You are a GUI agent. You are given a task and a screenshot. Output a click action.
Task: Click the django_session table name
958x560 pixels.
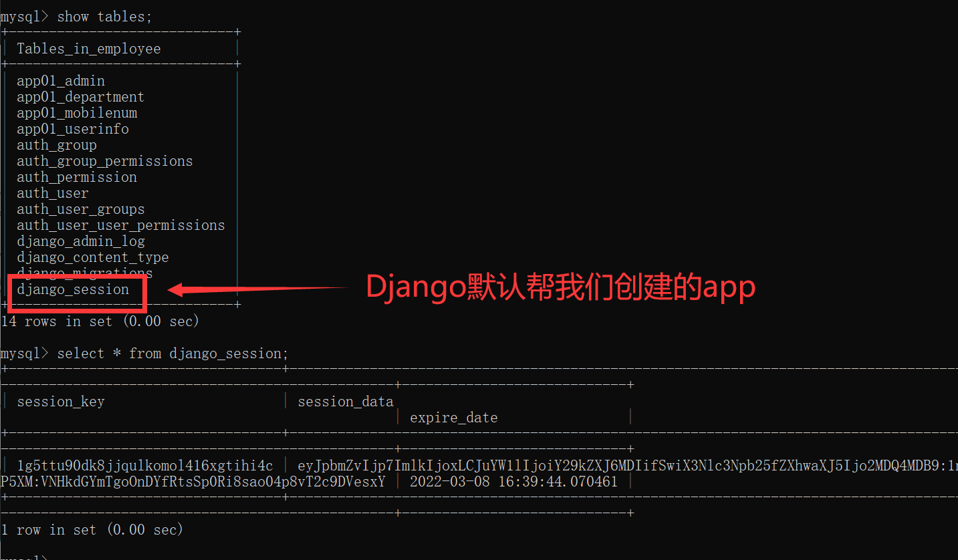pyautogui.click(x=73, y=289)
